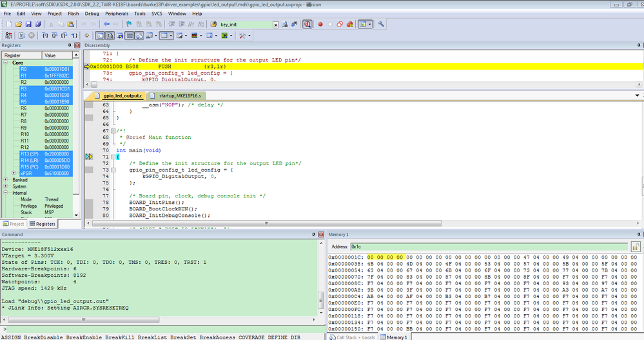
Task: Insert bookmark flag icon
Action: [129, 25]
